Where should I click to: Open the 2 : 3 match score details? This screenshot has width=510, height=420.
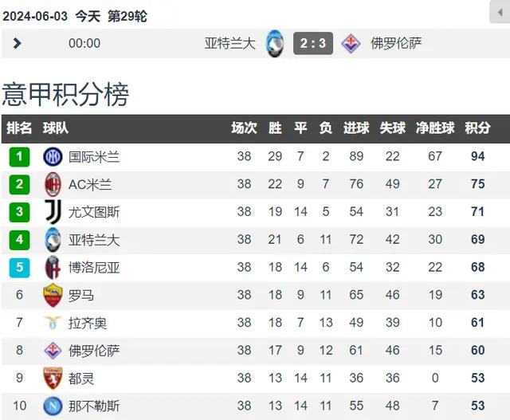(313, 43)
